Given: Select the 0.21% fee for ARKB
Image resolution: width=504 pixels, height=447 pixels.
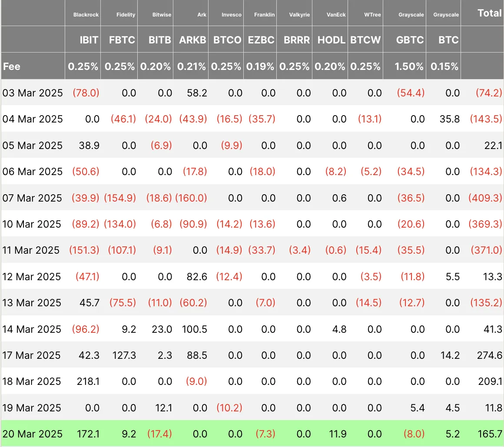Looking at the screenshot, I should tap(191, 66).
